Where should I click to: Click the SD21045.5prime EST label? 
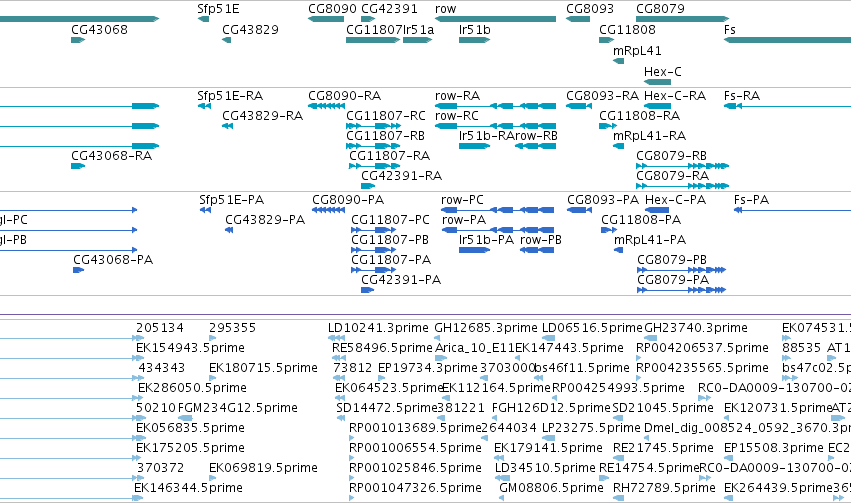click(663, 409)
